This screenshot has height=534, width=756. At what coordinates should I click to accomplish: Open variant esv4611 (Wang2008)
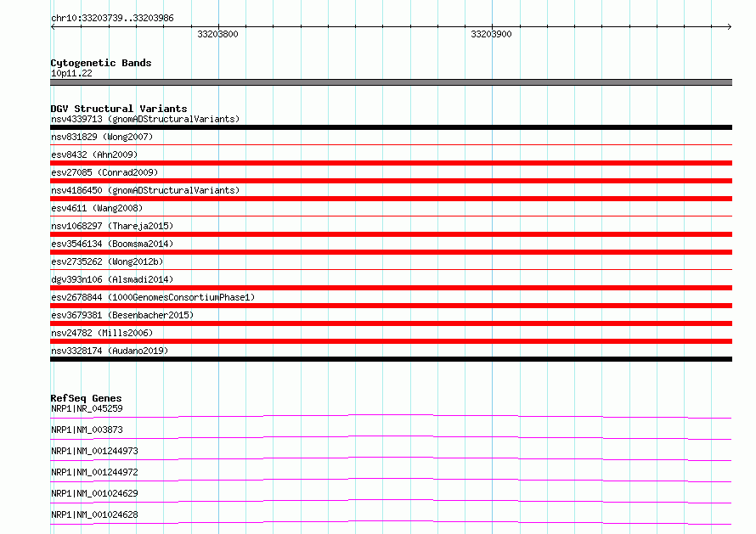pos(97,208)
